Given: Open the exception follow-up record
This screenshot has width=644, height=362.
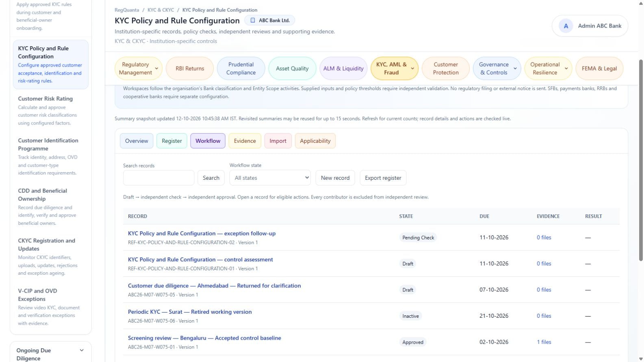Looking at the screenshot, I should (202, 233).
